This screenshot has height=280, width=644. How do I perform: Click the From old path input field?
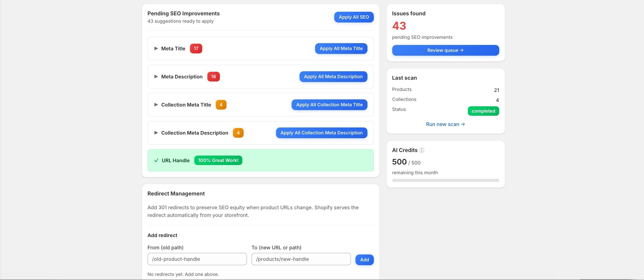click(197, 259)
